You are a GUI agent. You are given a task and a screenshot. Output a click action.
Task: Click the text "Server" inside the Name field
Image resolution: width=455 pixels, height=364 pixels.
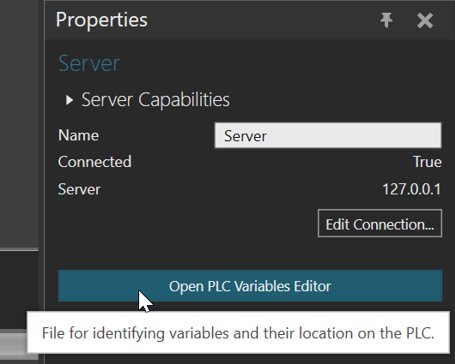pos(245,136)
